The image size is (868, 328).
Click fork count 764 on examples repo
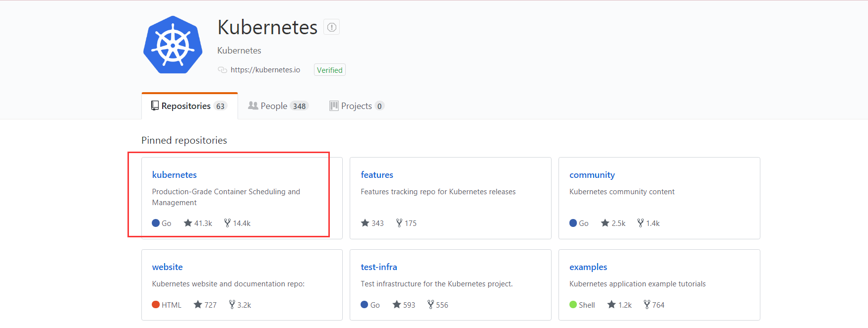click(658, 305)
